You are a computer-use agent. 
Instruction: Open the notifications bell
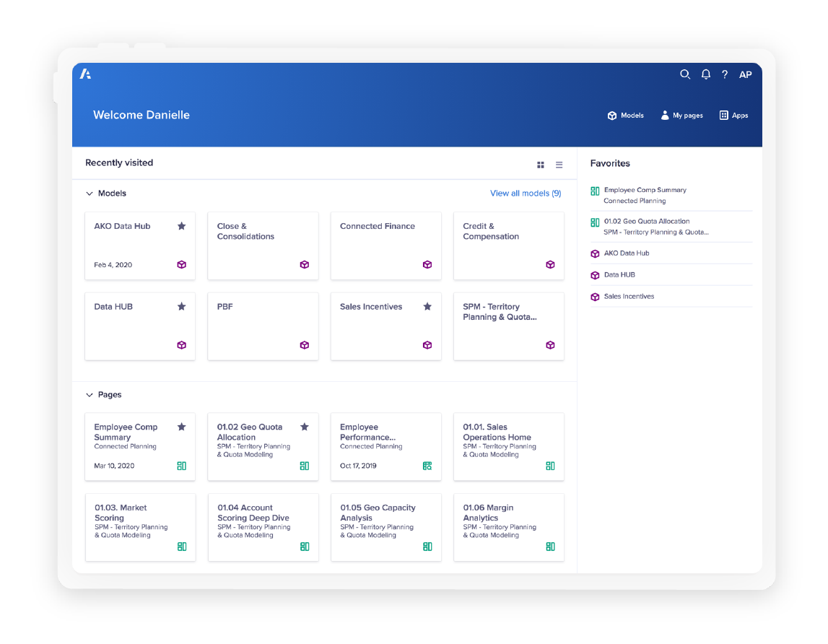click(706, 74)
